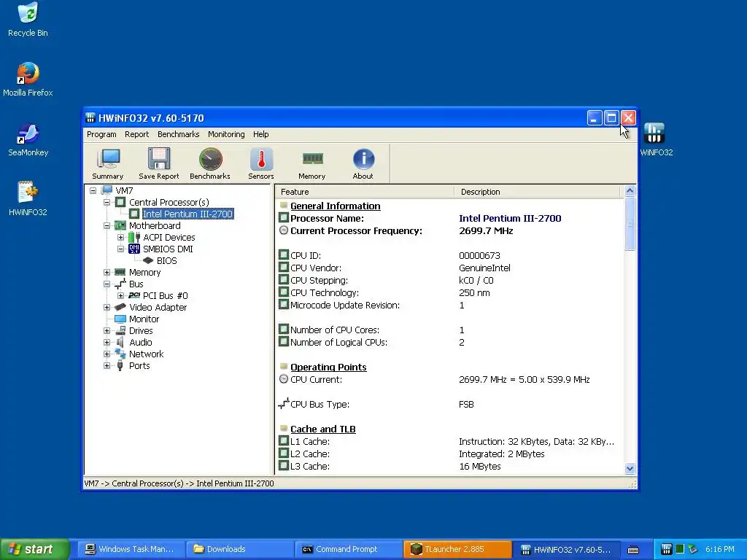Image resolution: width=747 pixels, height=560 pixels.
Task: Switch to TLauncher 2.885 taskbar button
Action: 457,549
